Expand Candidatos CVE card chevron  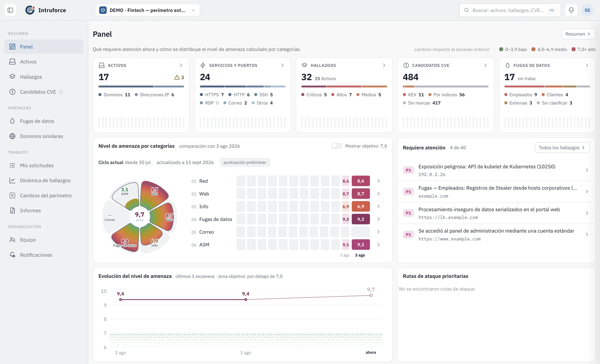pos(485,65)
